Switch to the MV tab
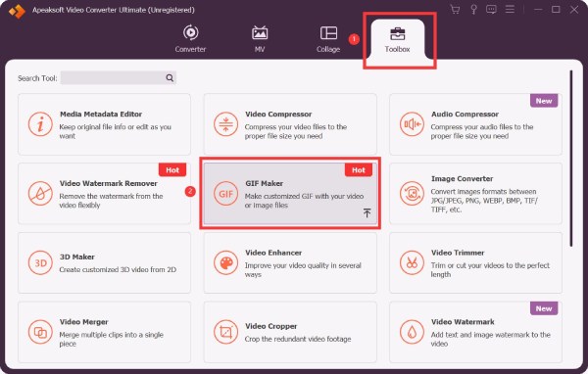Screen dimensions: 588x374 point(260,38)
